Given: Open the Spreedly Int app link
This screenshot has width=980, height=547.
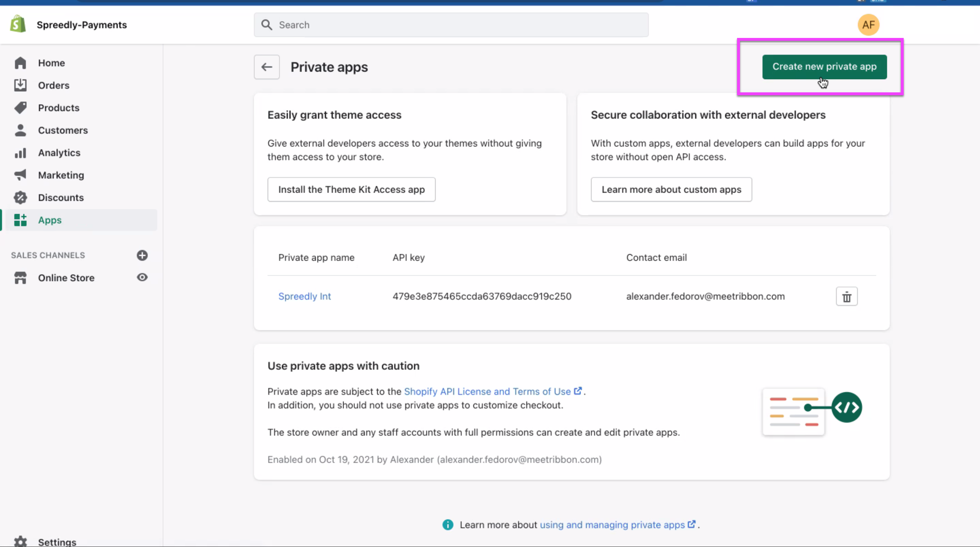Looking at the screenshot, I should tap(304, 296).
